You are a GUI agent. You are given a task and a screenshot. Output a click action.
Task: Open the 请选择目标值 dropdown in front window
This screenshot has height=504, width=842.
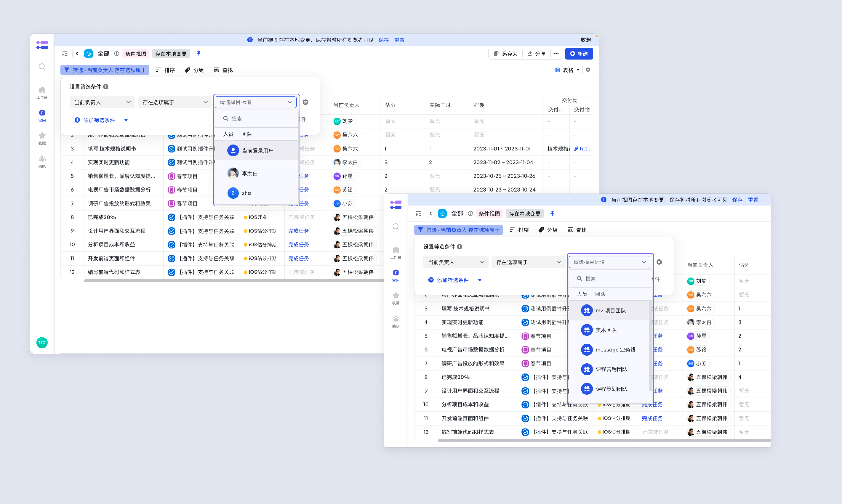click(609, 262)
